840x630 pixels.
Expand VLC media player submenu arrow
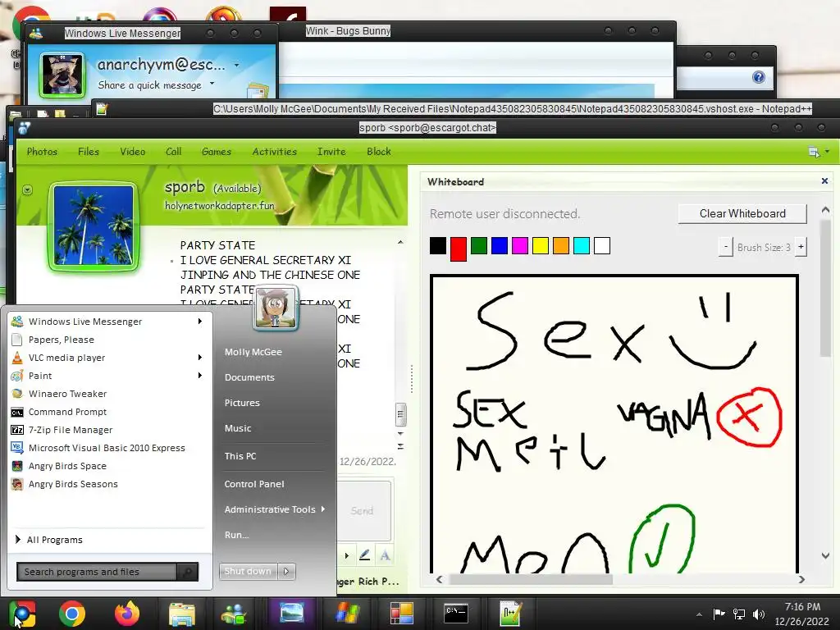[x=200, y=358]
